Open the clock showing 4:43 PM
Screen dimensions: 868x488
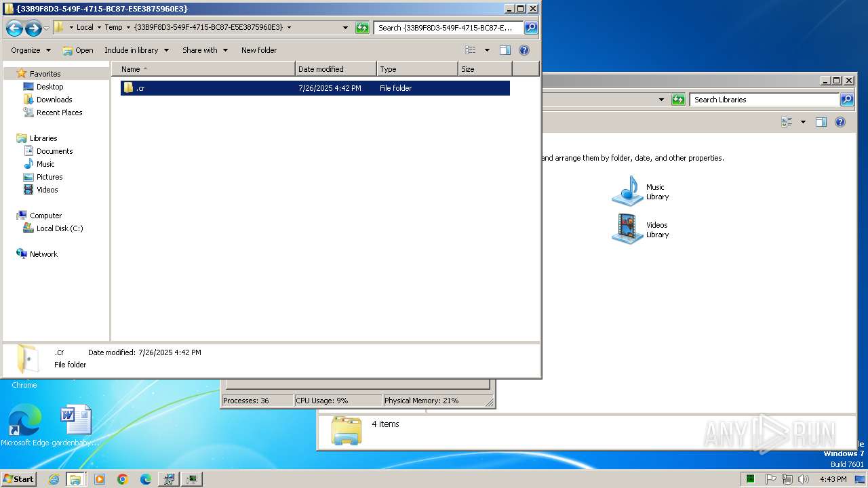click(x=833, y=479)
